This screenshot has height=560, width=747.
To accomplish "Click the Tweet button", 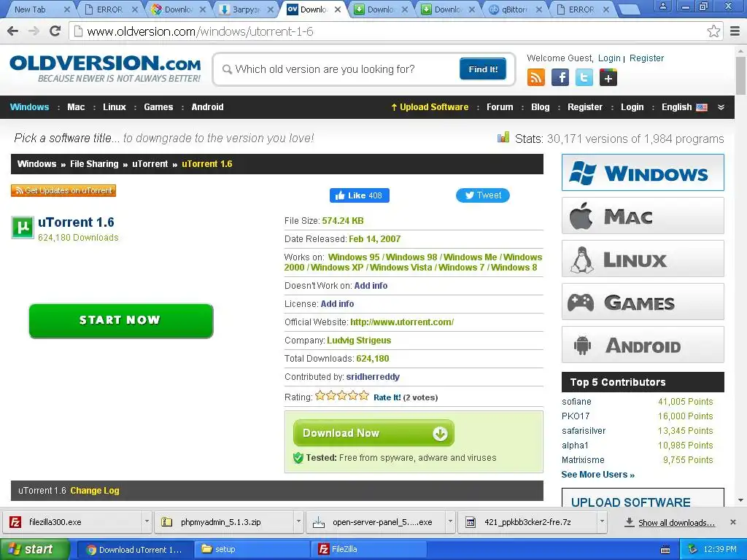I will click(x=483, y=195).
